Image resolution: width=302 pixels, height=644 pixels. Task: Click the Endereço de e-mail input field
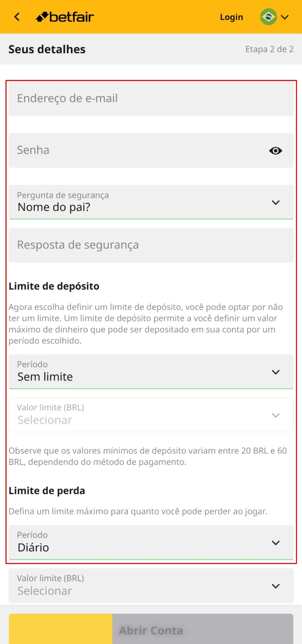151,99
